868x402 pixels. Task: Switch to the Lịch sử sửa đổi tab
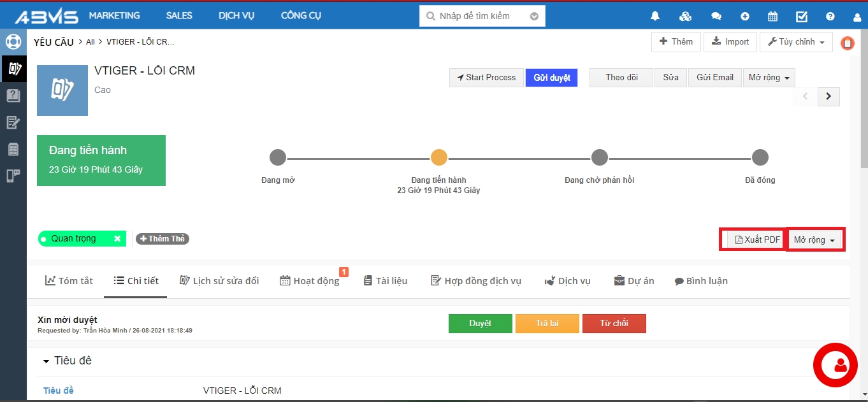click(219, 281)
